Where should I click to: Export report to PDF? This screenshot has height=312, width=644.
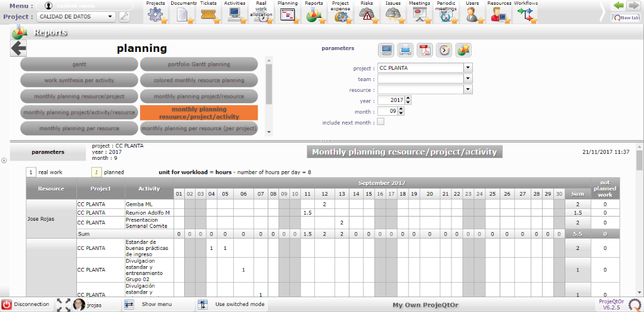click(x=424, y=50)
